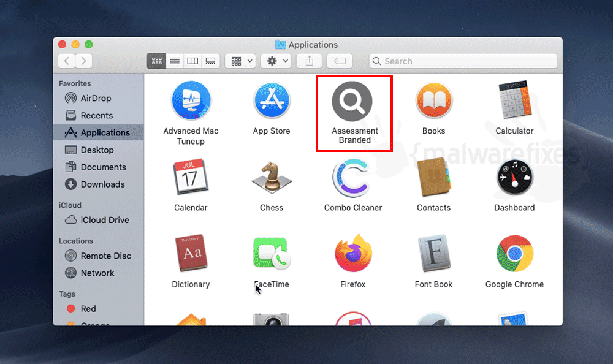Image resolution: width=613 pixels, height=364 pixels.
Task: Open the Books app icon
Action: pyautogui.click(x=433, y=100)
